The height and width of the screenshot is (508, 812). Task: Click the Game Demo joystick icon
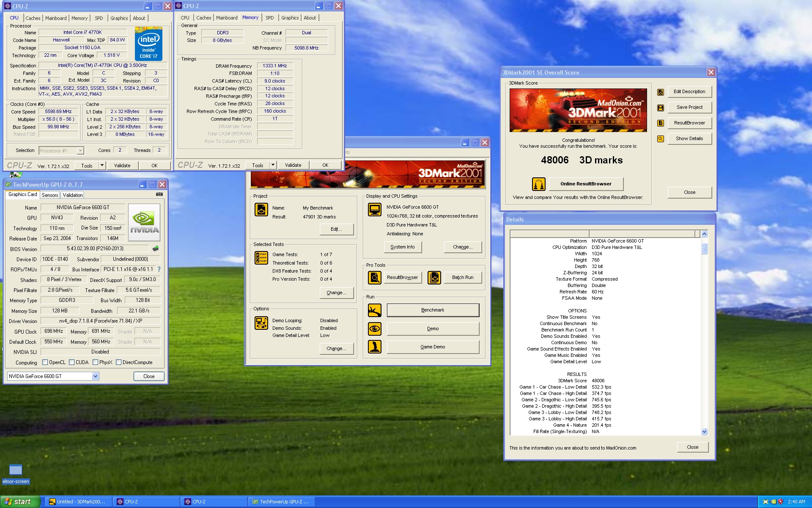click(x=374, y=347)
